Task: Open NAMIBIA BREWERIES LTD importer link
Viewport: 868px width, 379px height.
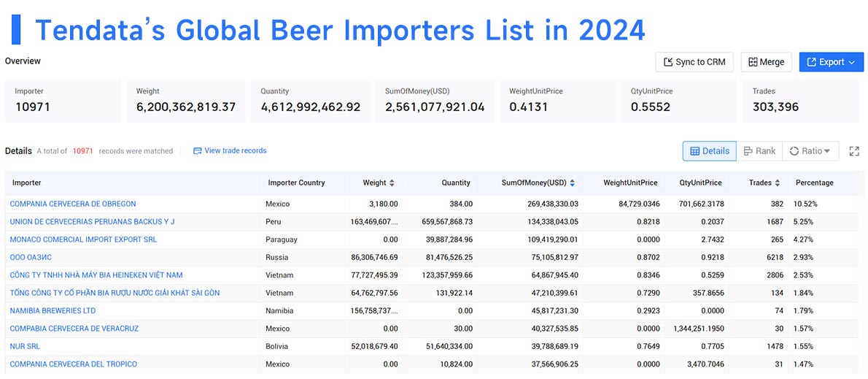Action: click(53, 310)
